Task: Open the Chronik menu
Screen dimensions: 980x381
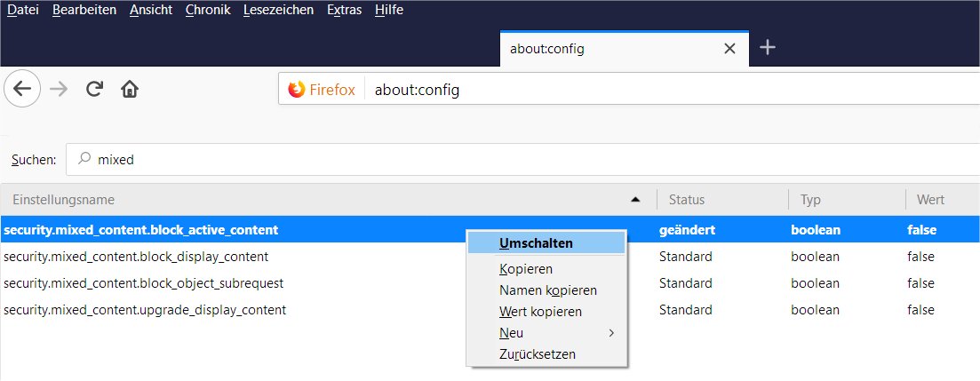Action: (208, 10)
